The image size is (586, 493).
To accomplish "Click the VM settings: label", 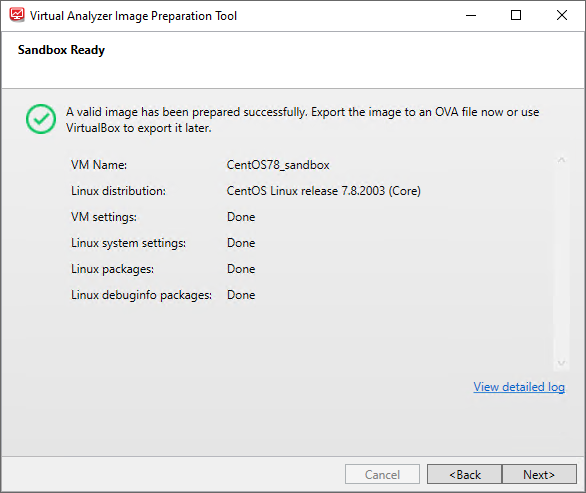I will coord(104,217).
